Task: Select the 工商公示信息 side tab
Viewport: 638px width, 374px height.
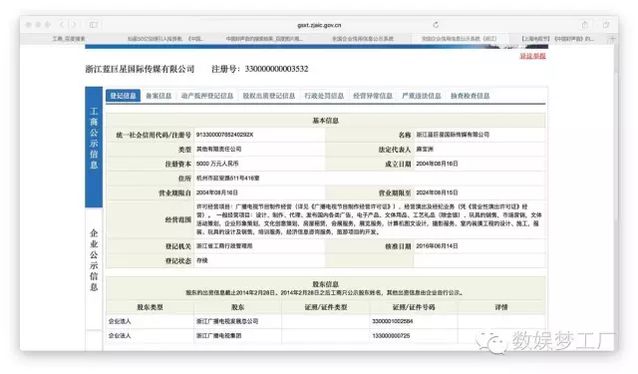Action: point(94,147)
